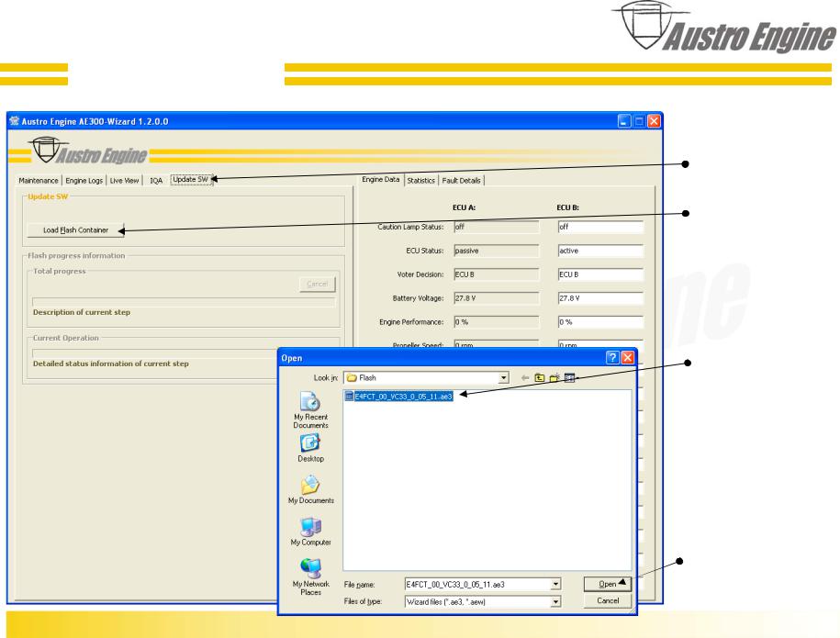Open My Documents location shortcut
This screenshot has height=638, width=840.
click(x=310, y=489)
